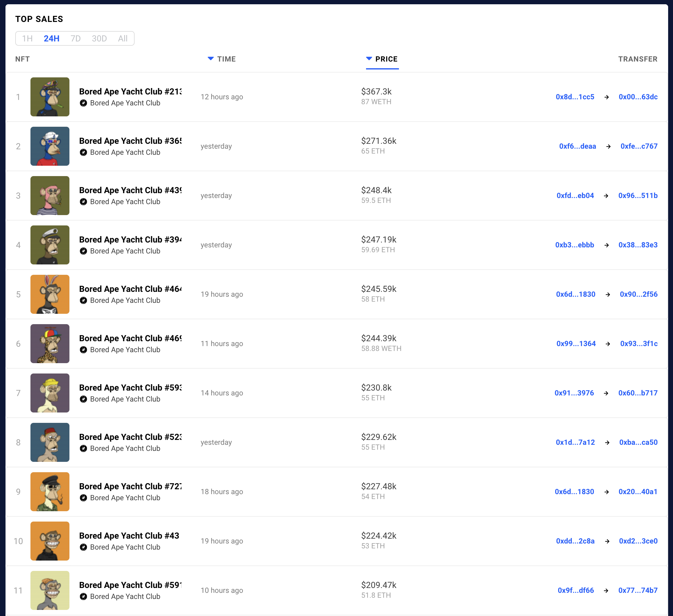673x616 pixels.
Task: Open the grinning ape thumbnail in row 10
Action: (x=50, y=541)
